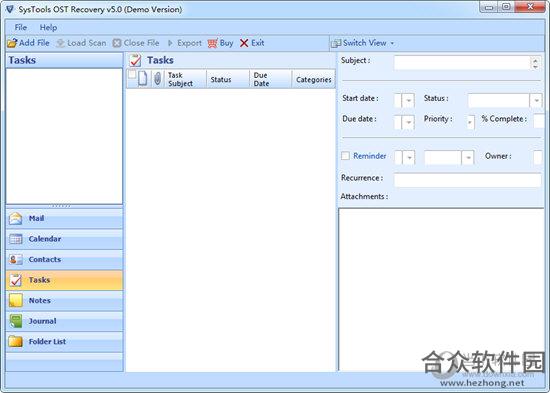Click the Subject input field

pos(462,63)
